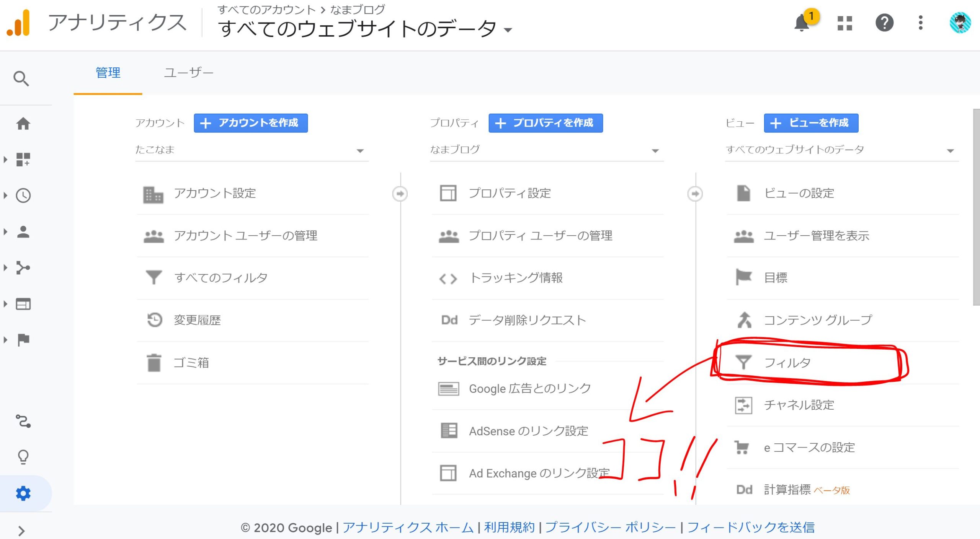Open Attribution path icon in sidebar
Screen dimensions: 980x539
23,421
